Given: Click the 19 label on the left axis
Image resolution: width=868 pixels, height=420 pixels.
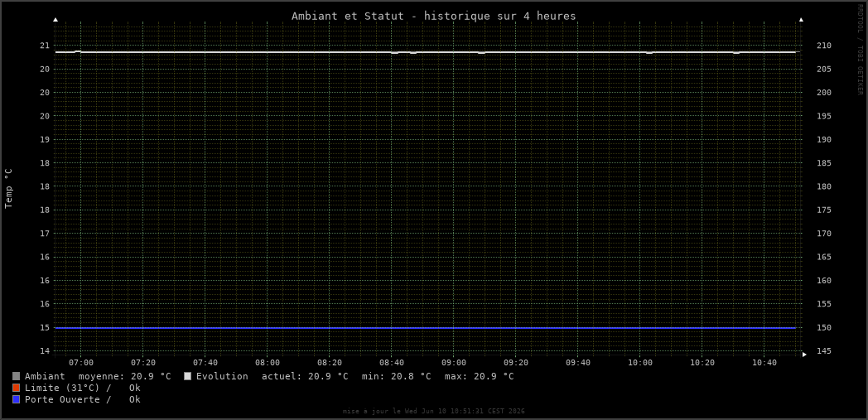Looking at the screenshot, I should (44, 139).
